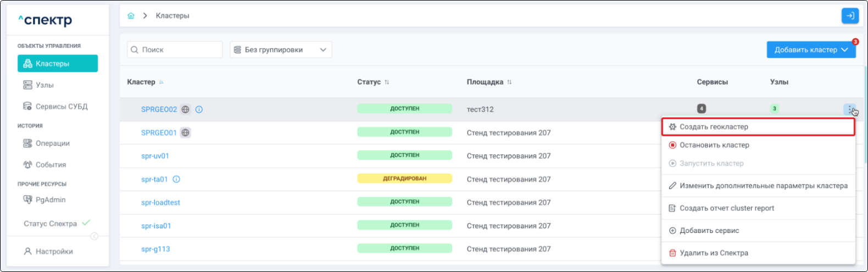Toggle sorting on the Площадка column
The height and width of the screenshot is (272, 868).
(509, 82)
